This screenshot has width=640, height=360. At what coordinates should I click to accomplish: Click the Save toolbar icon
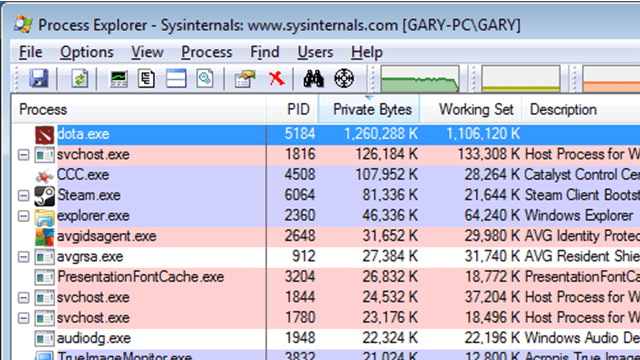click(x=39, y=78)
